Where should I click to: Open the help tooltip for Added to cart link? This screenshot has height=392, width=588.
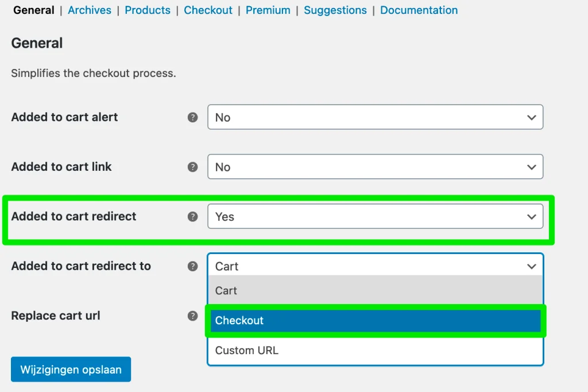pyautogui.click(x=193, y=167)
